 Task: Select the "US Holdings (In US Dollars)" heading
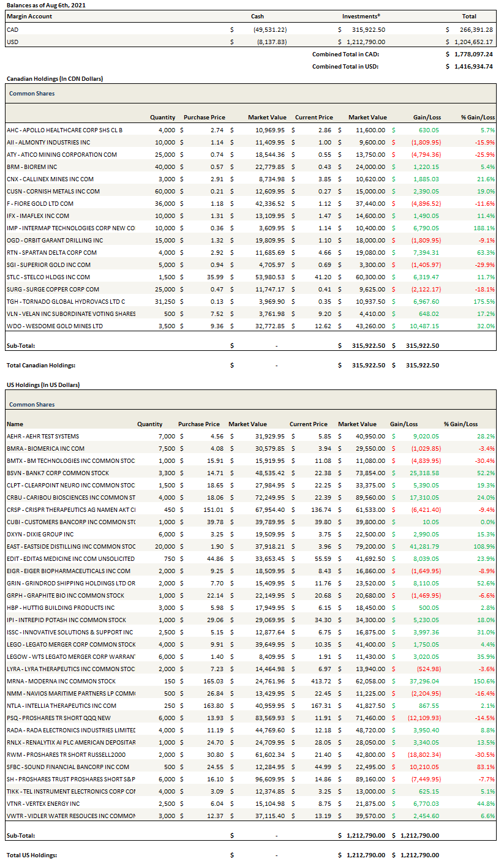pos(43,385)
